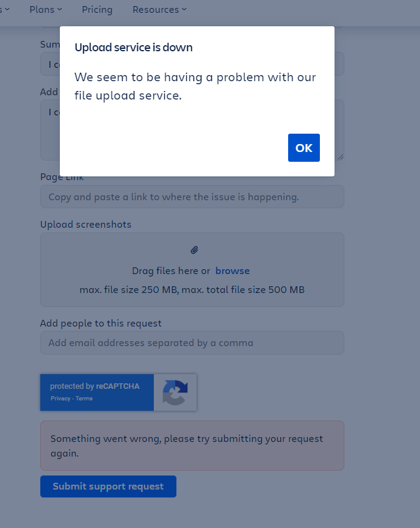
Task: Dismiss the upload service dialog with OK
Action: (x=303, y=147)
